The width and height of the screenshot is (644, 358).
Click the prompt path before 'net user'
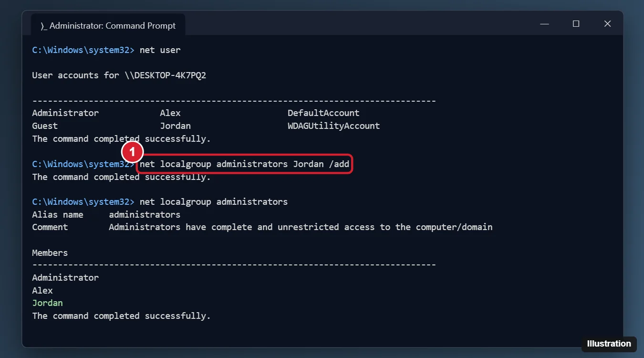pyautogui.click(x=84, y=50)
